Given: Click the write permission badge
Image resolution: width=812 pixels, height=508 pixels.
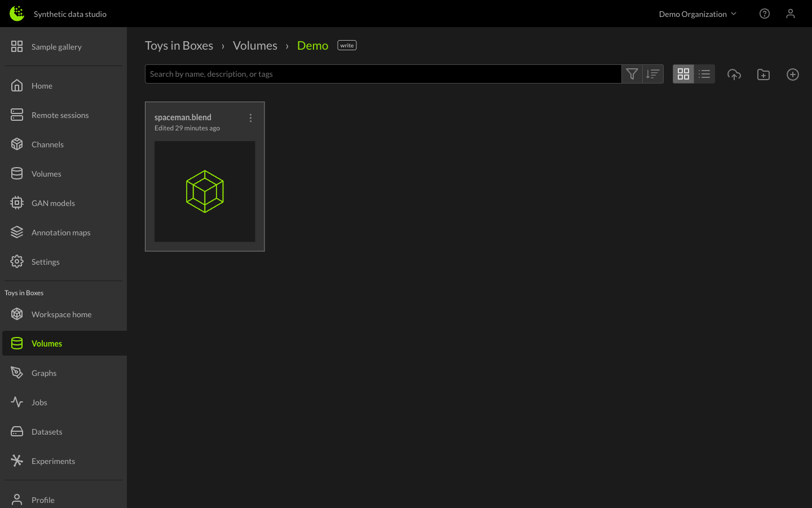Looking at the screenshot, I should pyautogui.click(x=346, y=45).
